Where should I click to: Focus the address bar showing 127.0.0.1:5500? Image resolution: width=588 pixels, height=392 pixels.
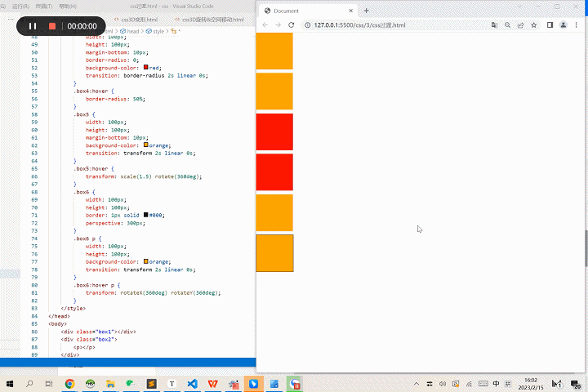click(359, 25)
